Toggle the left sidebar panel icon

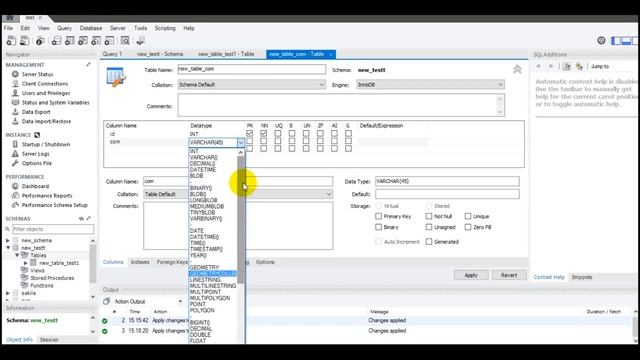tap(616, 40)
